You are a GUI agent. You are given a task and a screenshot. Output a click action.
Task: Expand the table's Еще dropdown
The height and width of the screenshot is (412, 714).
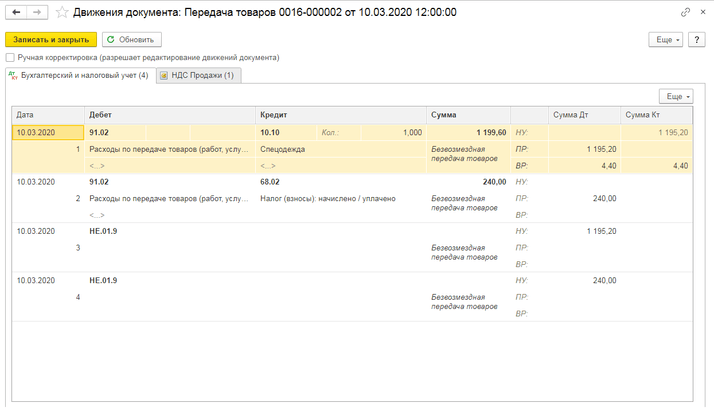[x=676, y=96]
